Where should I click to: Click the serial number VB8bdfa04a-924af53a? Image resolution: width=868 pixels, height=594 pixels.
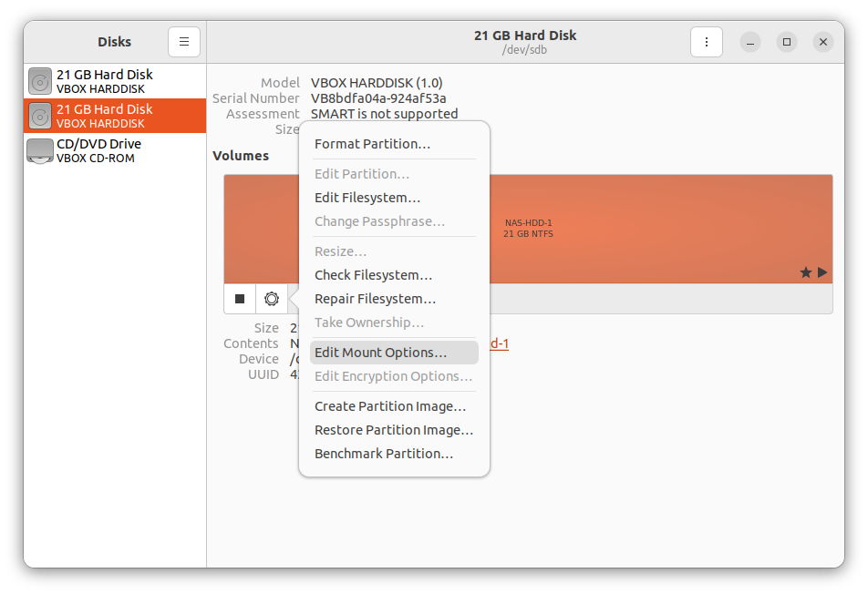click(x=378, y=98)
